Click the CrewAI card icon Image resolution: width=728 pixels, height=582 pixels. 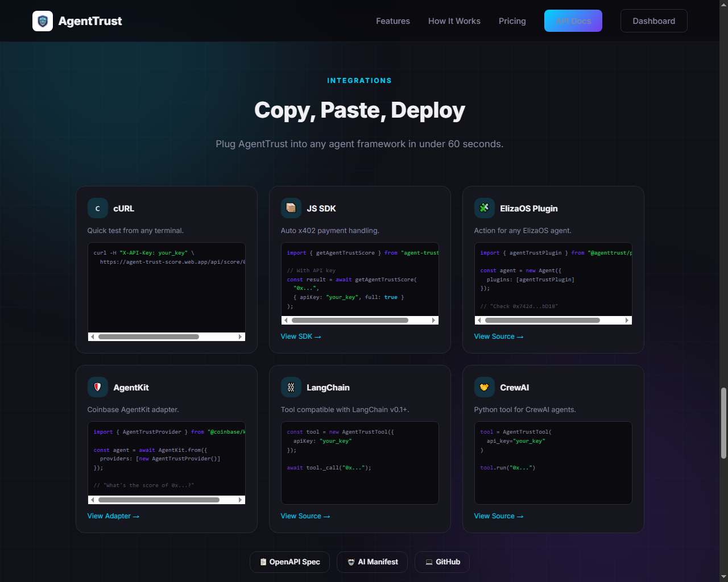[485, 388]
